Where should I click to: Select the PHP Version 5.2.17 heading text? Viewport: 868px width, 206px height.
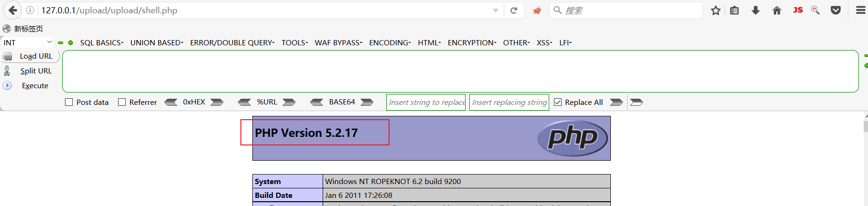306,133
